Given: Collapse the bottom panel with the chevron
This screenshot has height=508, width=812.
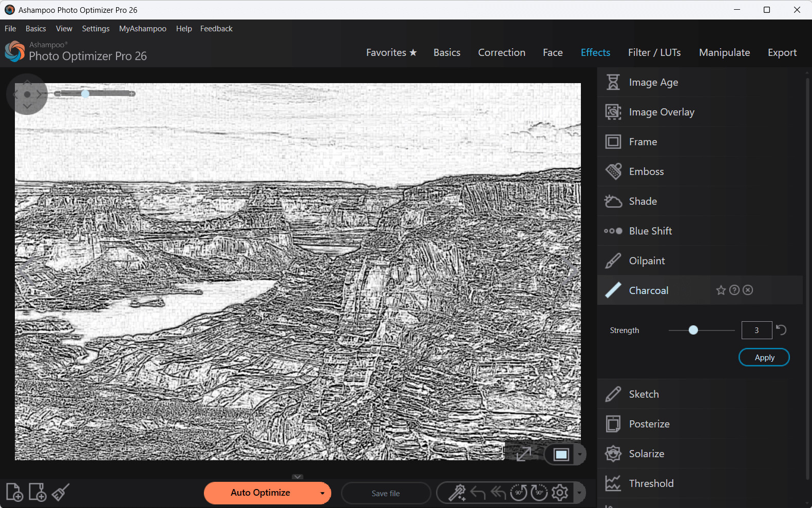Looking at the screenshot, I should click(x=298, y=477).
